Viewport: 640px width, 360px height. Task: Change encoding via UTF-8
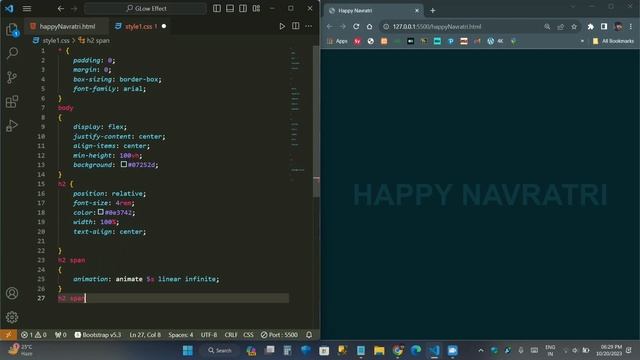(x=209, y=335)
